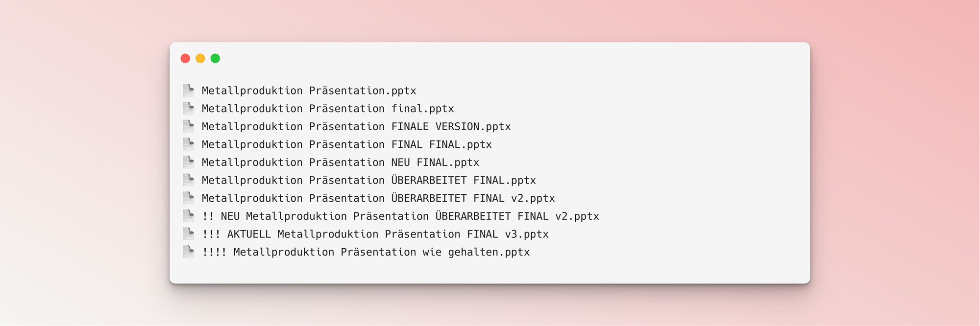The height and width of the screenshot is (326, 980).
Task: Click file icon of FINAL FINAL.pptx
Action: [x=189, y=144]
